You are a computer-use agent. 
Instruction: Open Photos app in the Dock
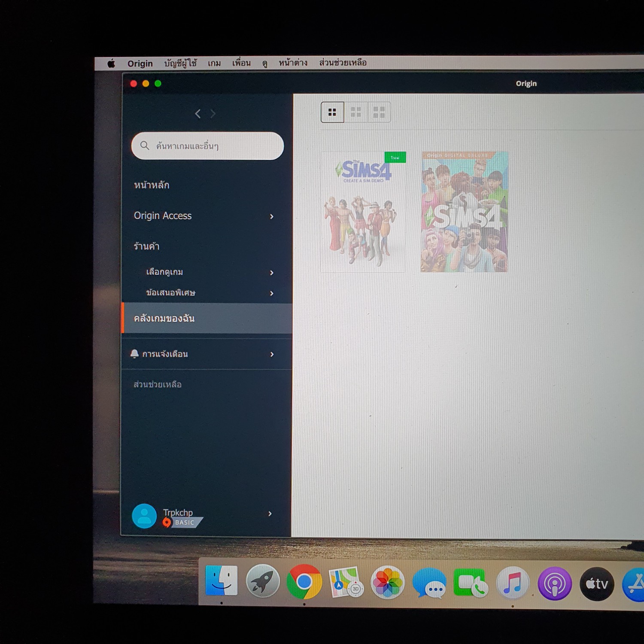(x=387, y=583)
